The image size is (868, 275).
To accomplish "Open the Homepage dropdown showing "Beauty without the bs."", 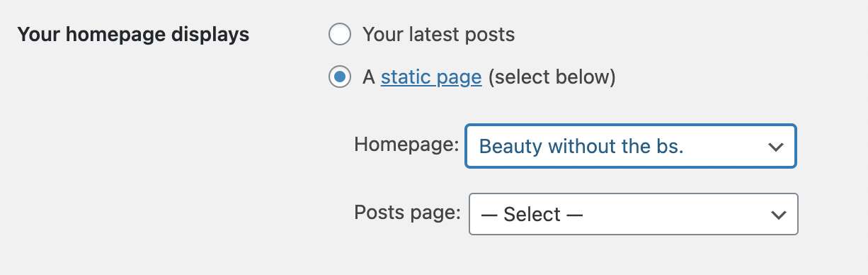I will (631, 147).
